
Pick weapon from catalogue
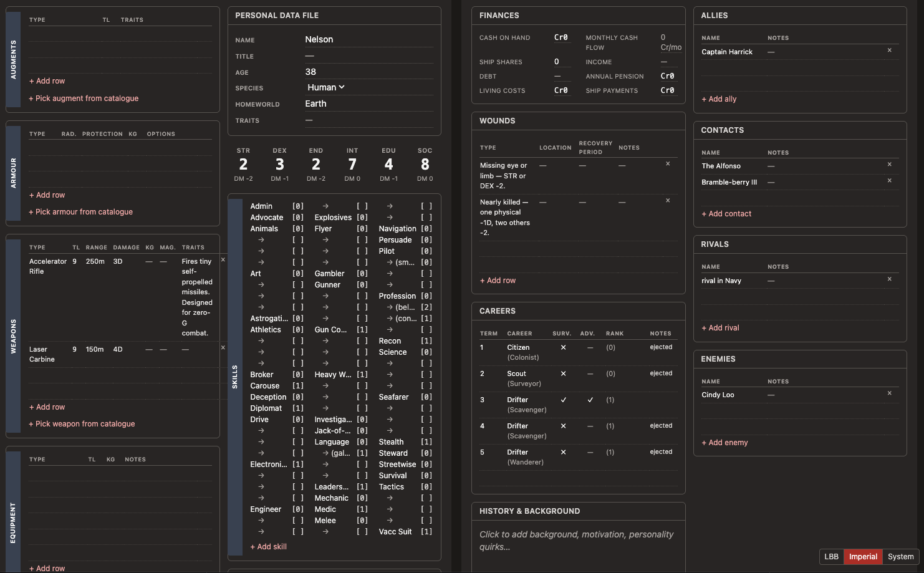click(x=82, y=424)
